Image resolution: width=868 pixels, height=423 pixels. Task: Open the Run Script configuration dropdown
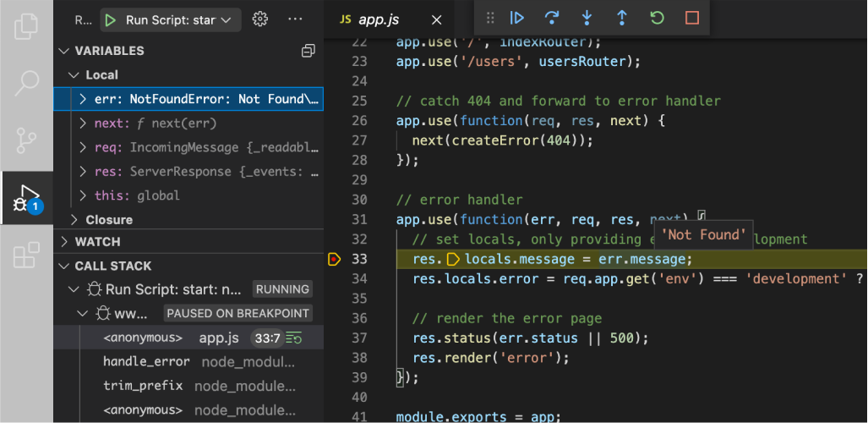pyautogui.click(x=226, y=20)
